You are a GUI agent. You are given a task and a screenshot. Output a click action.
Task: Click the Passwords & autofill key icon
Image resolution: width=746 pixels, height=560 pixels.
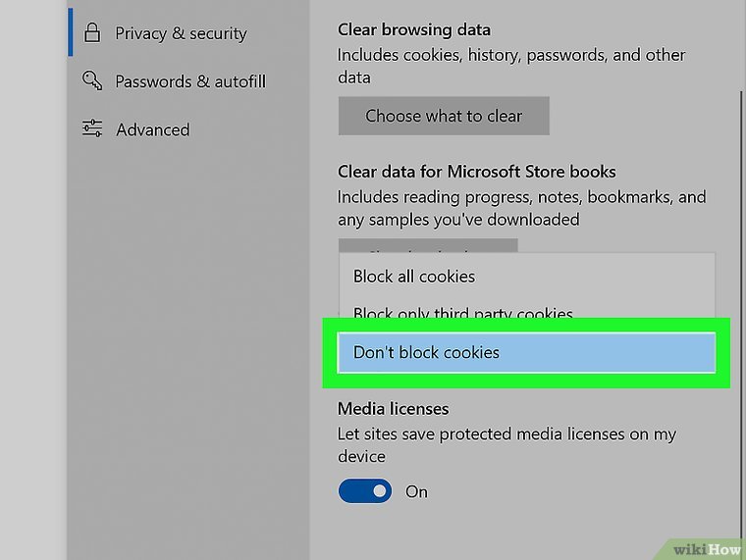pos(92,81)
